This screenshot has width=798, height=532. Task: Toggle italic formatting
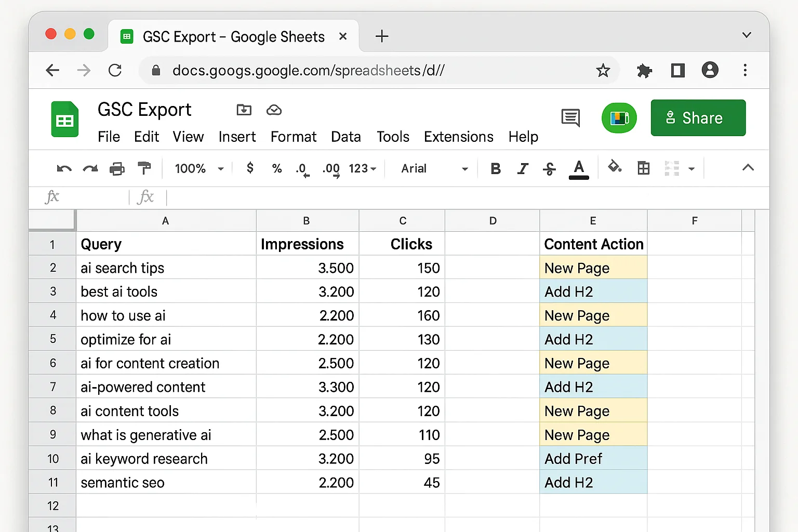click(x=523, y=168)
